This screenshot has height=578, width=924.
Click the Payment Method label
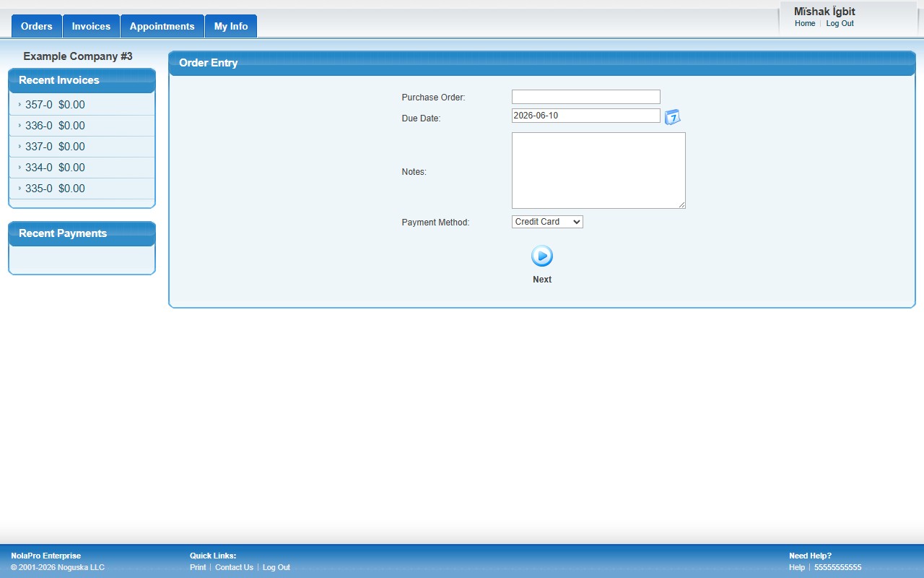[435, 223]
